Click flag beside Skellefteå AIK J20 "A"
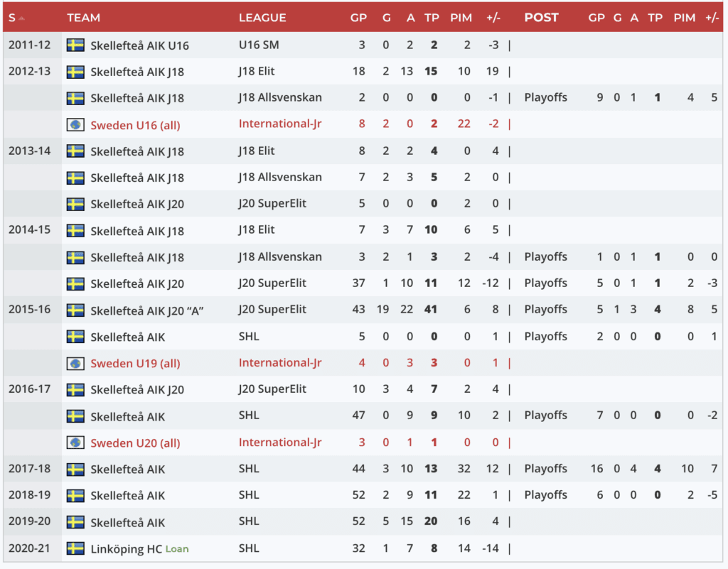 [x=75, y=310]
